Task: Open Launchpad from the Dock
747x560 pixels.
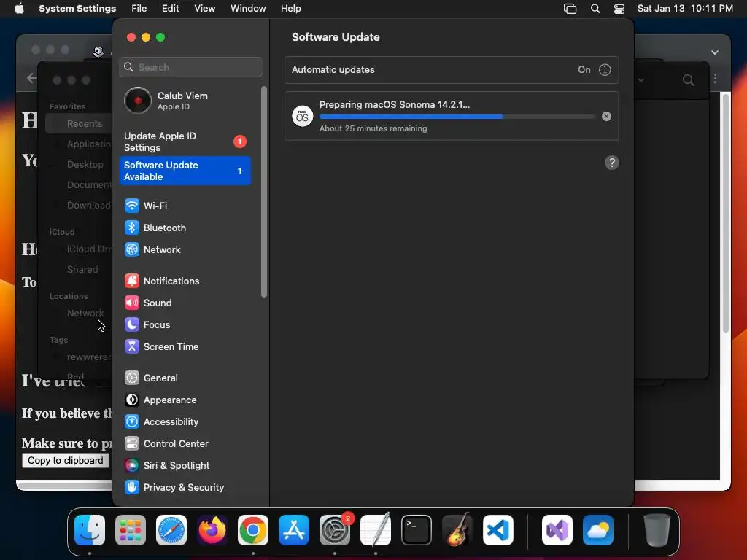Action: [x=131, y=530]
